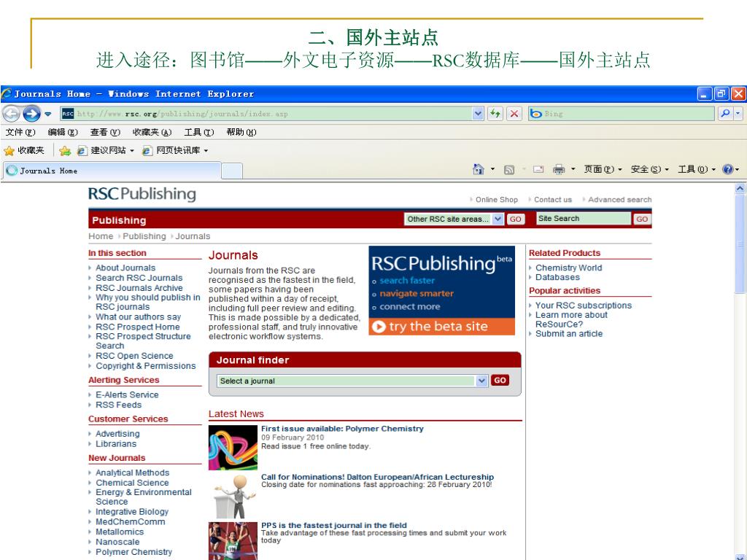Open the 网页快讯库 web slice gallery
The height and width of the screenshot is (560, 747).
click(175, 150)
